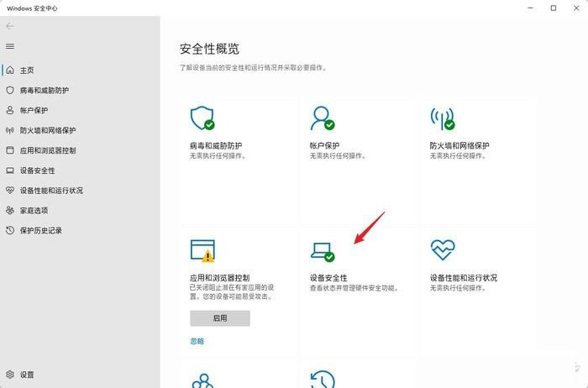This screenshot has height=388, width=588.
Task: Select 防火墙和网络保护 in the sidebar
Action: [x=48, y=130]
